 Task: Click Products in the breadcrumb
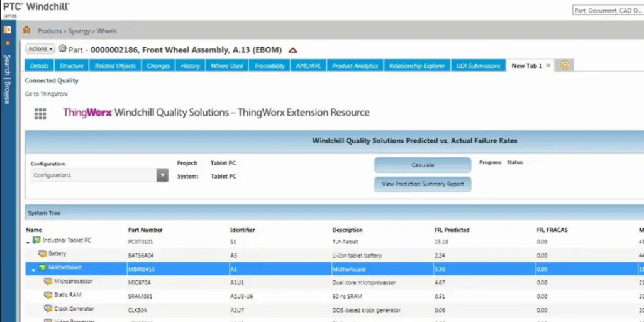tap(50, 31)
